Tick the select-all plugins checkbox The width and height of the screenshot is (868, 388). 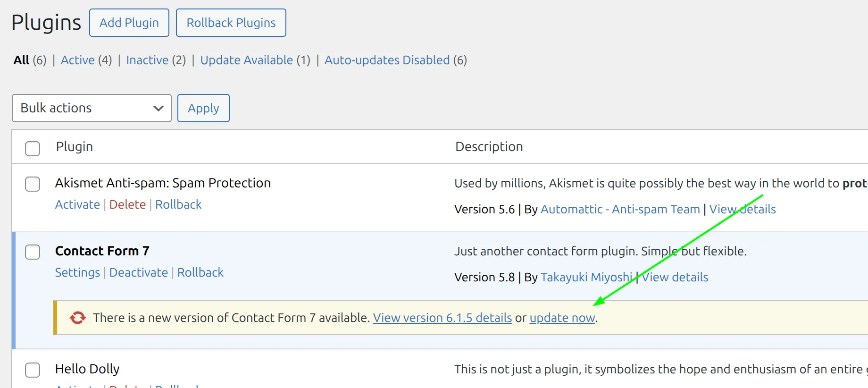pyautogui.click(x=33, y=148)
